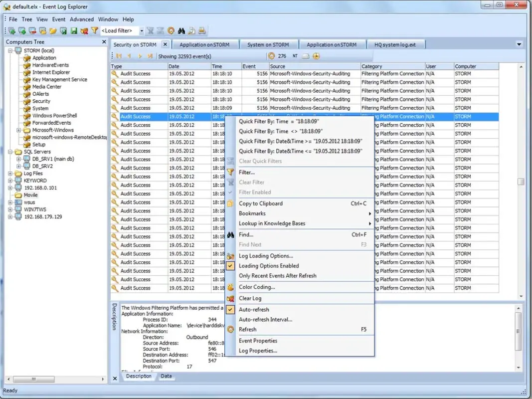This screenshot has width=532, height=399.
Task: Click the Save log toolbar icon
Action: (74, 30)
